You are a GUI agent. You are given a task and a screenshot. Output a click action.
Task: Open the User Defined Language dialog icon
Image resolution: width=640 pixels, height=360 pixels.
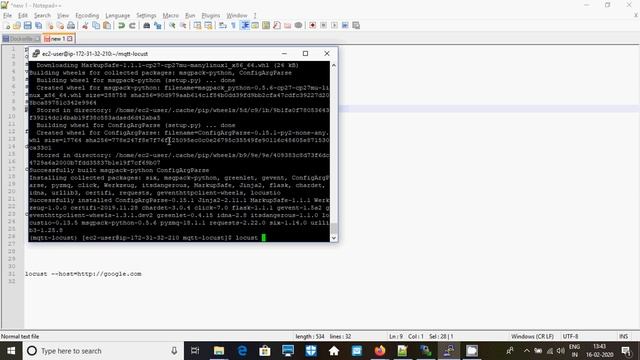click(255, 25)
